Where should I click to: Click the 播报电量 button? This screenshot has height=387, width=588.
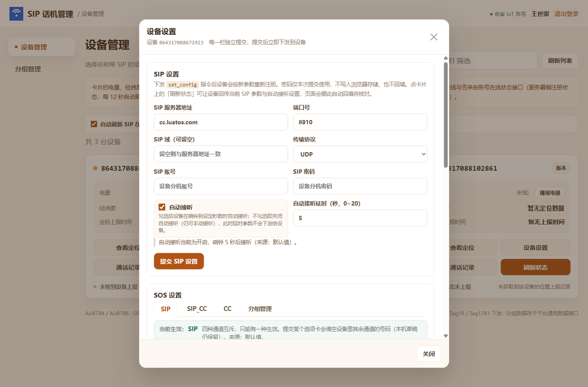tap(550, 193)
